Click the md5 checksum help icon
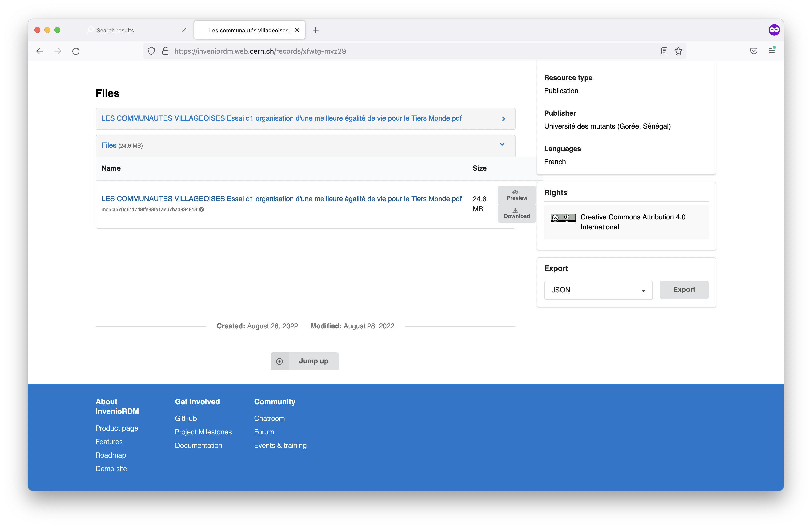The image size is (812, 528). coord(202,209)
